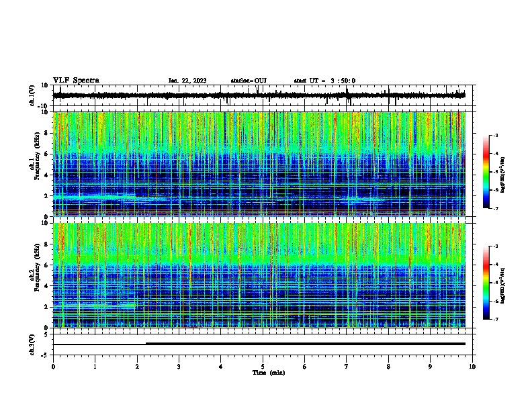
Task: Click the ch.2 color bar log(PSD) unit label
Action: [x=503, y=286]
